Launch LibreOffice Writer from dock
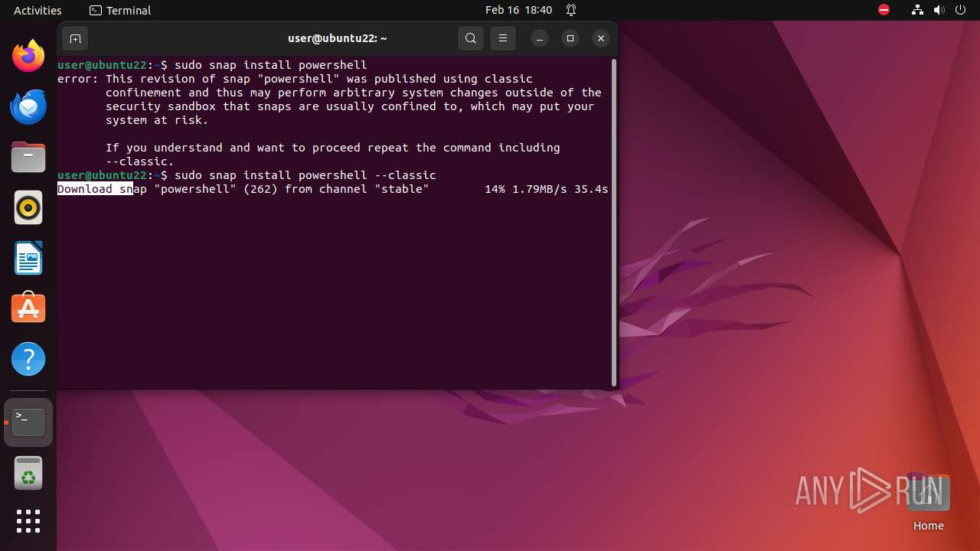The height and width of the screenshot is (551, 980). 28,258
